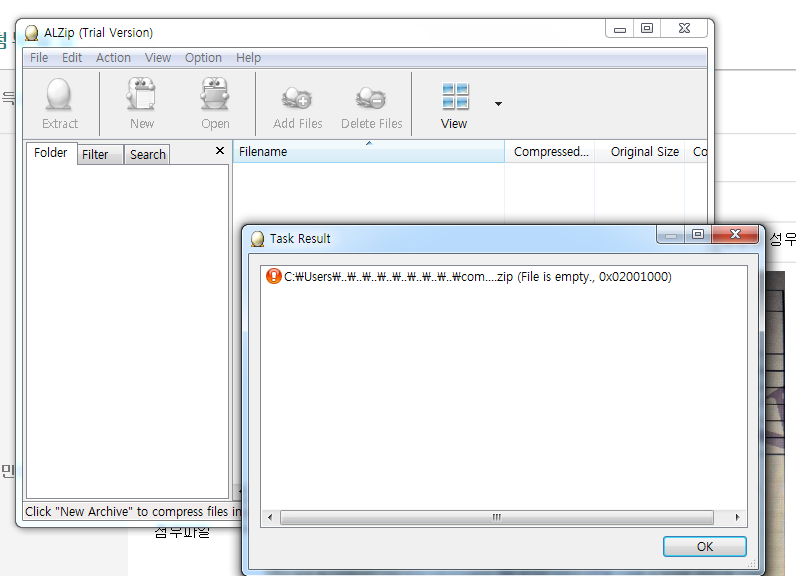796x576 pixels.
Task: Sort list by Filename column header
Action: click(x=368, y=152)
